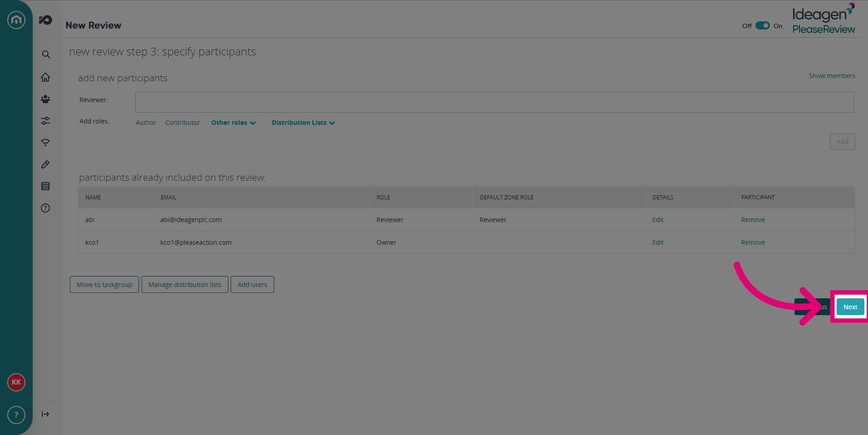Edit details for kco1
The width and height of the screenshot is (868, 435).
[658, 242]
